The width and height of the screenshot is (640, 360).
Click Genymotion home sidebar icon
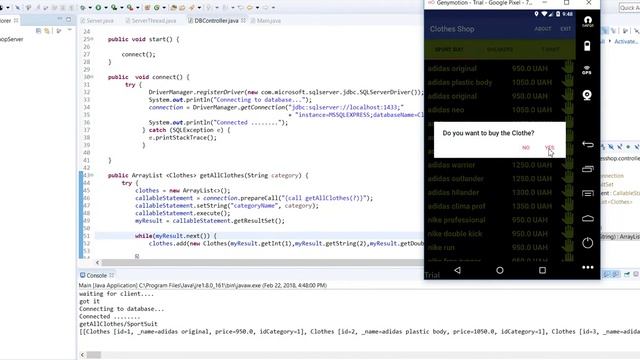pos(587,218)
